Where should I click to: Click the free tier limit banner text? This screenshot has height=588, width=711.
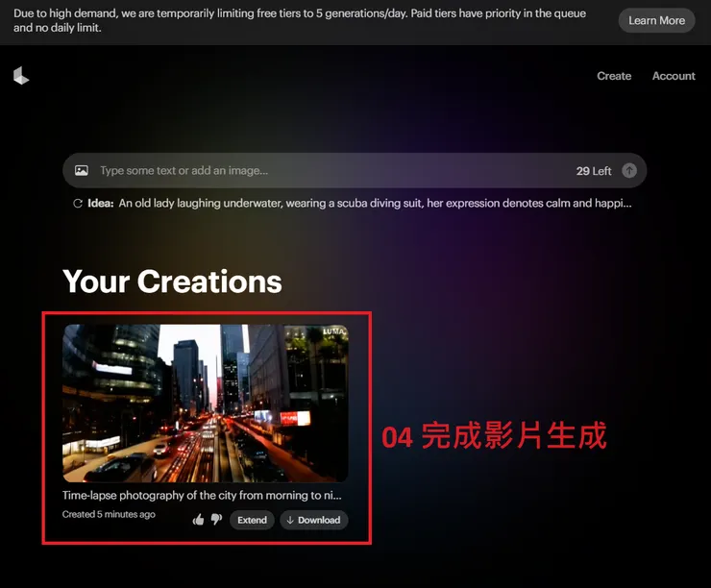tap(299, 20)
